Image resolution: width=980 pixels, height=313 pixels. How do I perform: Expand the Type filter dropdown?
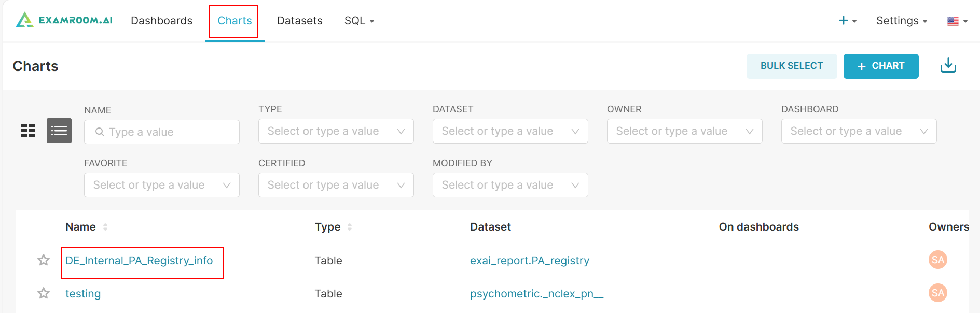point(336,131)
